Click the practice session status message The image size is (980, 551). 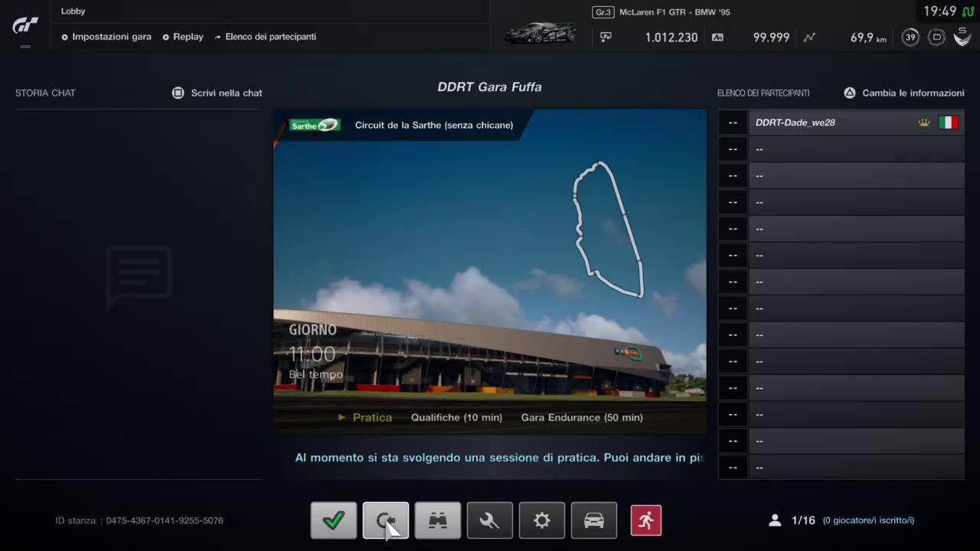(499, 458)
